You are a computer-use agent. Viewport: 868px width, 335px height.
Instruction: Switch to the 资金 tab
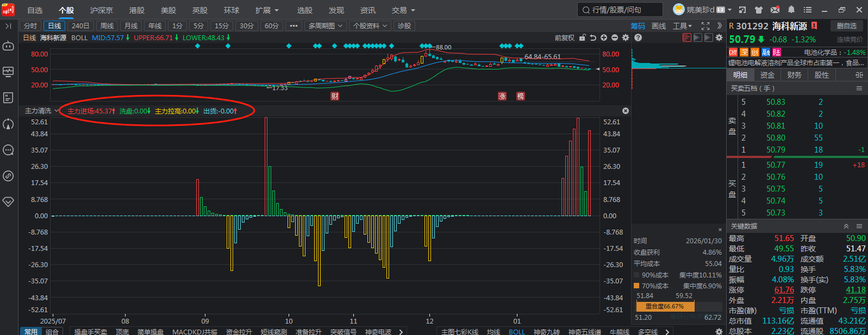click(767, 75)
